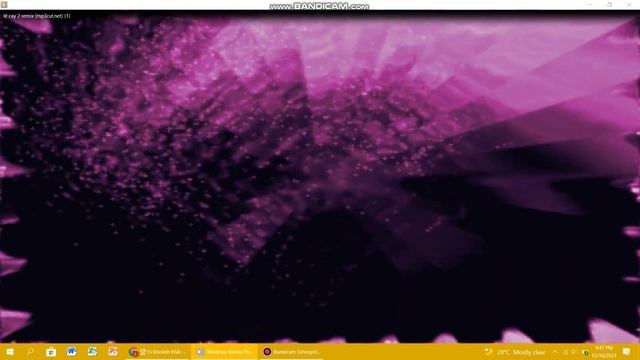The height and width of the screenshot is (360, 640).
Task: Select the Windows Media Player taskbar button
Action: click(224, 351)
